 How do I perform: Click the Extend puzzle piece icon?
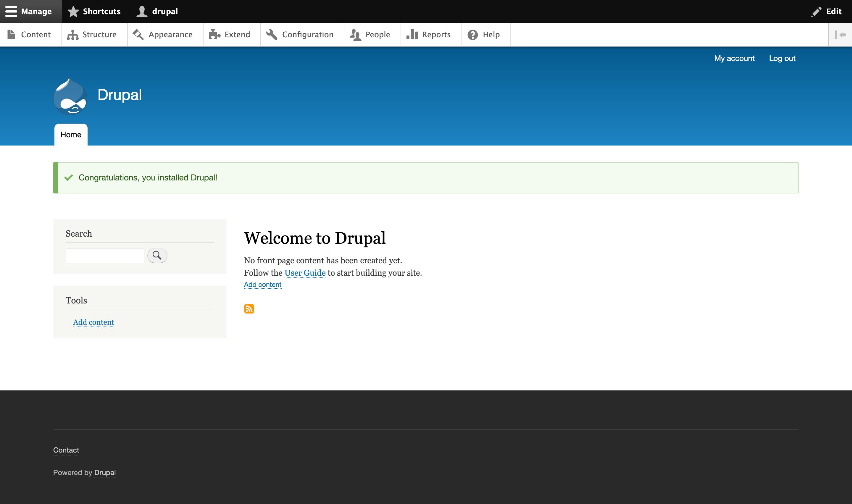pos(214,34)
